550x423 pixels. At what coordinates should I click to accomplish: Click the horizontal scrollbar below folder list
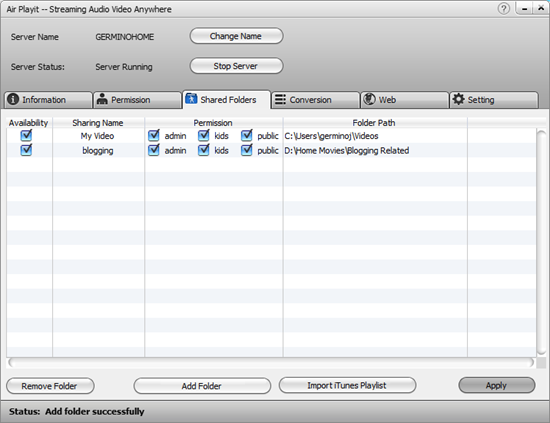(271, 363)
